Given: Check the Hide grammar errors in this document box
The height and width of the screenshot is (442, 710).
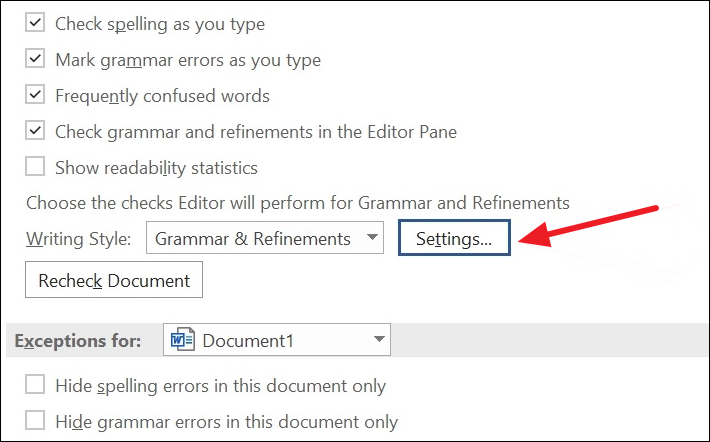Looking at the screenshot, I should (x=35, y=420).
